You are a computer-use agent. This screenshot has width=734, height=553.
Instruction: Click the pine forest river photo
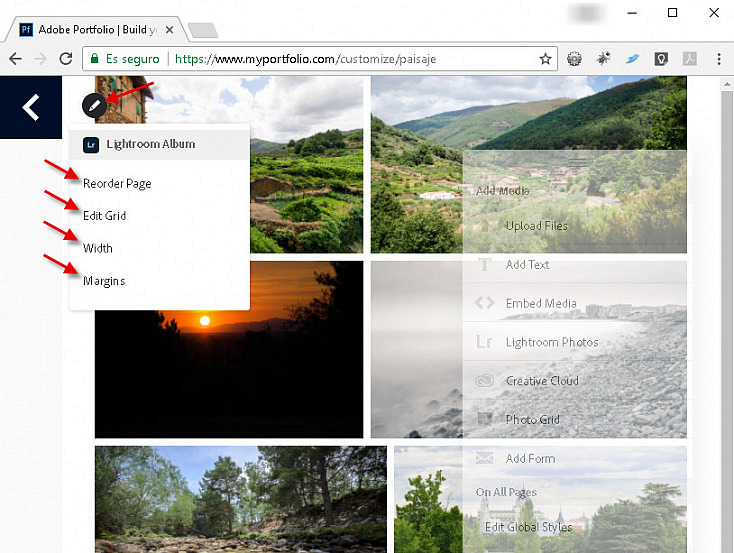(241, 499)
